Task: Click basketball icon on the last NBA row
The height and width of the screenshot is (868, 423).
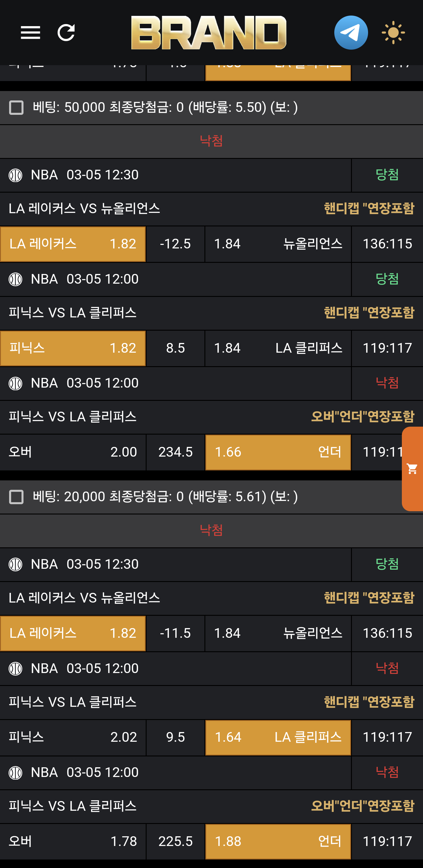Action: point(16,773)
